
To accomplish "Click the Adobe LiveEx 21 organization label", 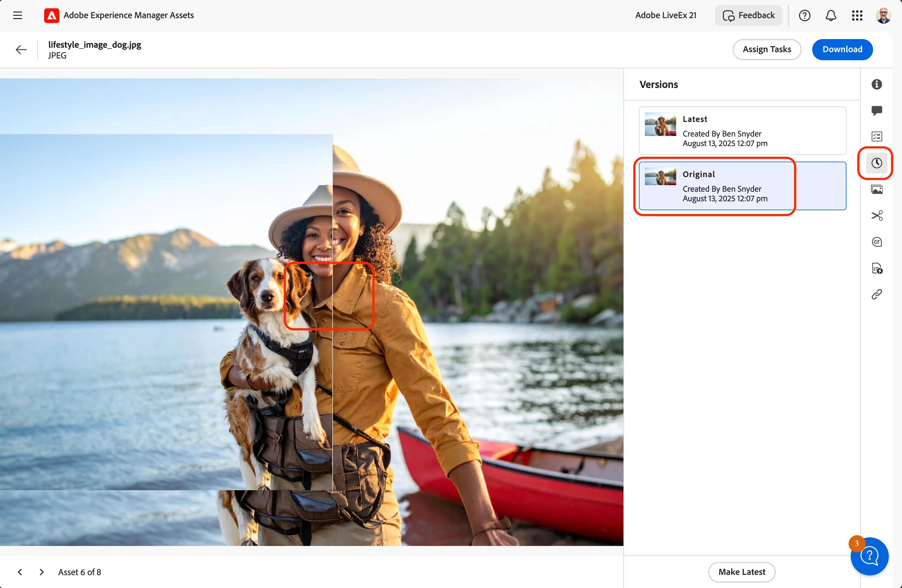I will [665, 15].
